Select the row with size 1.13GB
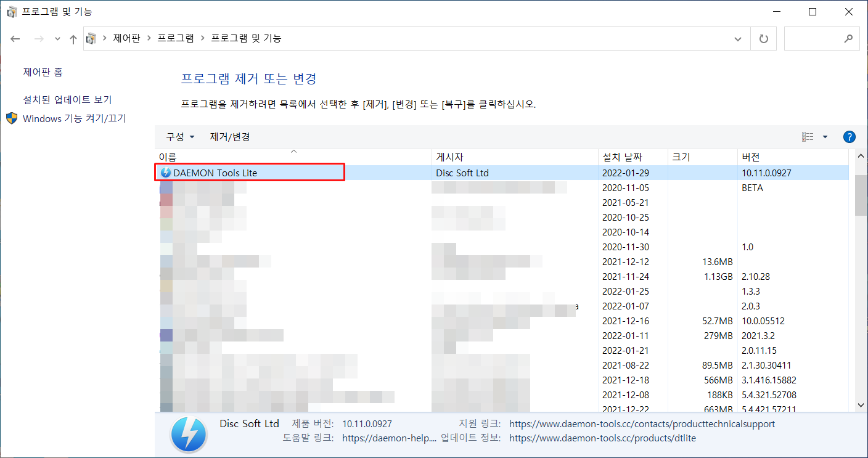 pyautogui.click(x=502, y=276)
